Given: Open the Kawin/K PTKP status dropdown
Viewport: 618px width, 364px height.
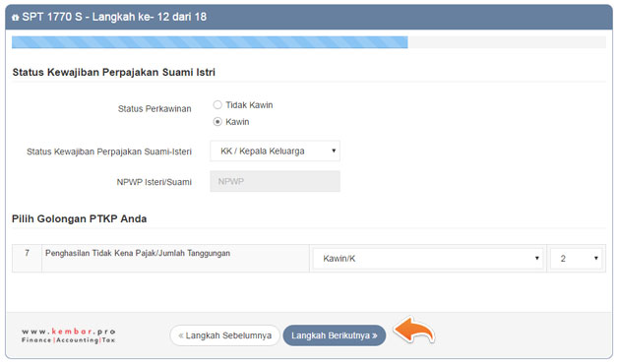Looking at the screenshot, I should 428,259.
